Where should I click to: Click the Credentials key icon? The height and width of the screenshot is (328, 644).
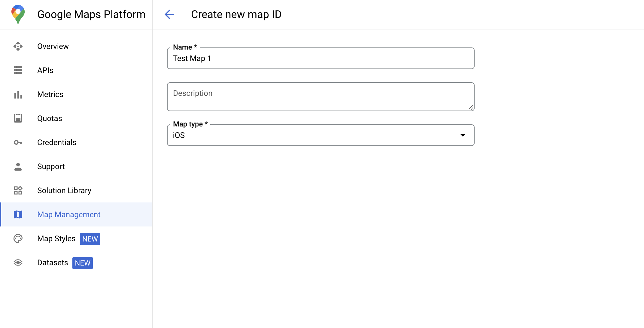pyautogui.click(x=18, y=142)
